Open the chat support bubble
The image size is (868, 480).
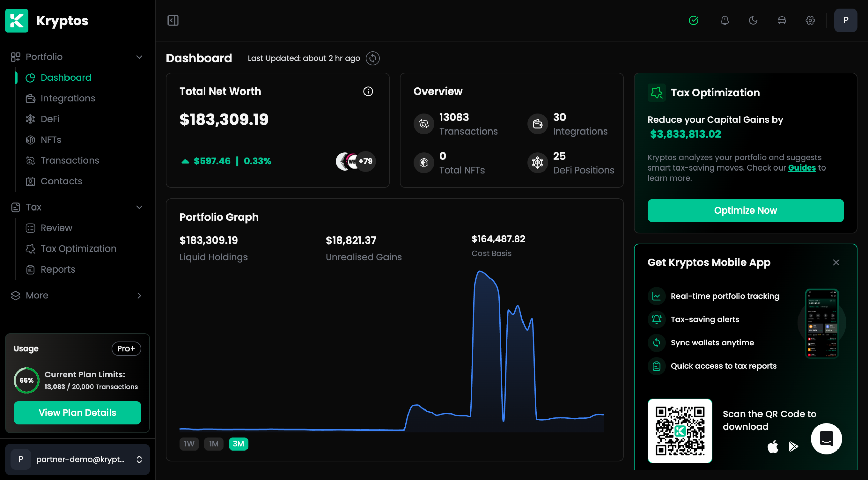coord(826,438)
